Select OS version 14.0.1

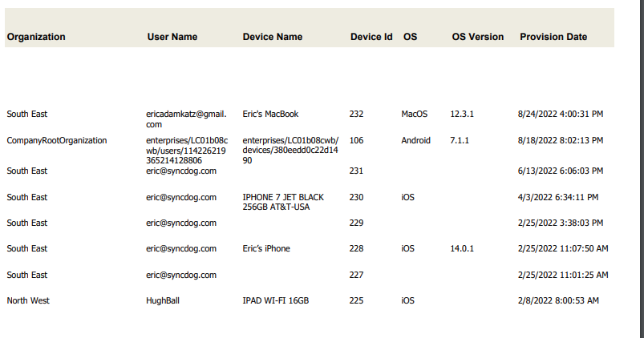coord(462,249)
